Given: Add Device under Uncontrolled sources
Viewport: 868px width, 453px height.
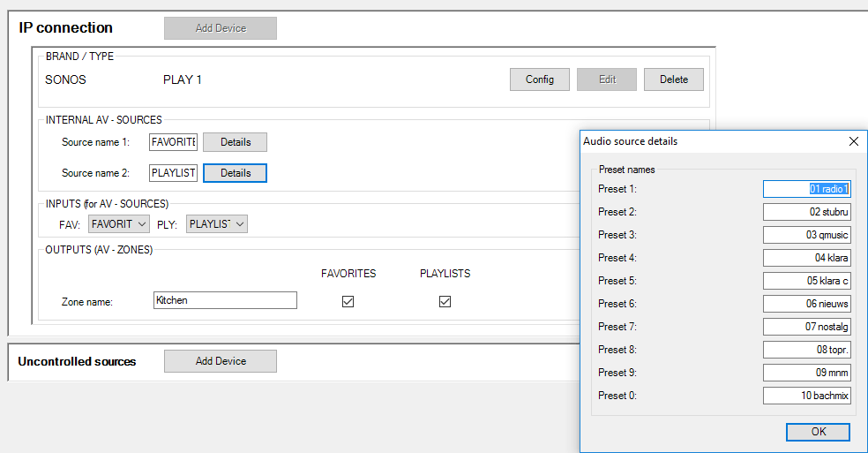Looking at the screenshot, I should [x=221, y=361].
